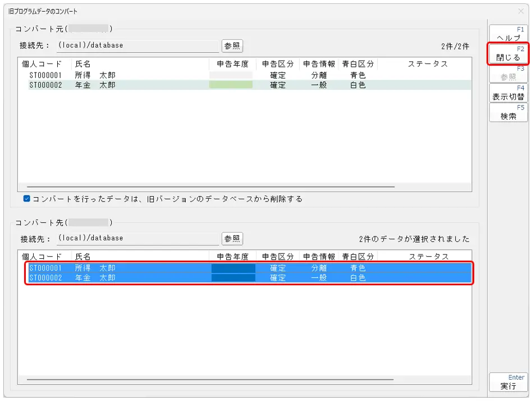Screen dimensions: 532x401
Task: Click 参照 next to destination connection field
Action: tap(232, 238)
